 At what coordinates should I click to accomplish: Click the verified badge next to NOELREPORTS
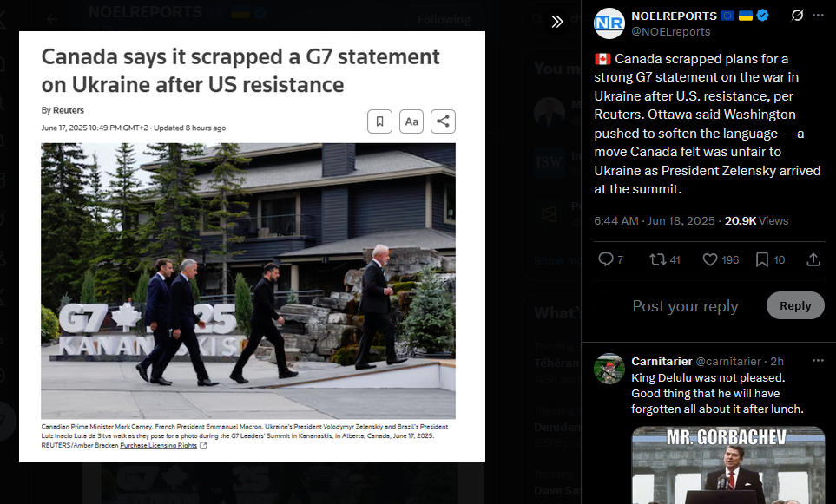[762, 16]
